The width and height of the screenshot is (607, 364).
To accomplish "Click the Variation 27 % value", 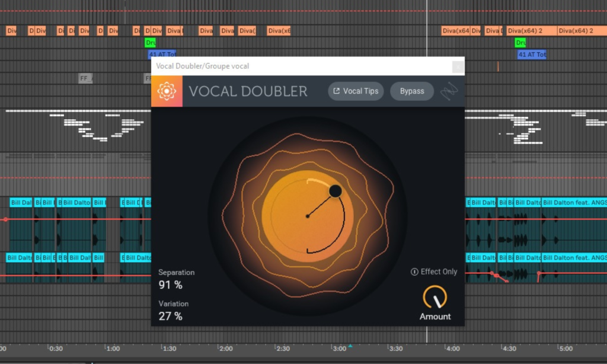I will (171, 316).
